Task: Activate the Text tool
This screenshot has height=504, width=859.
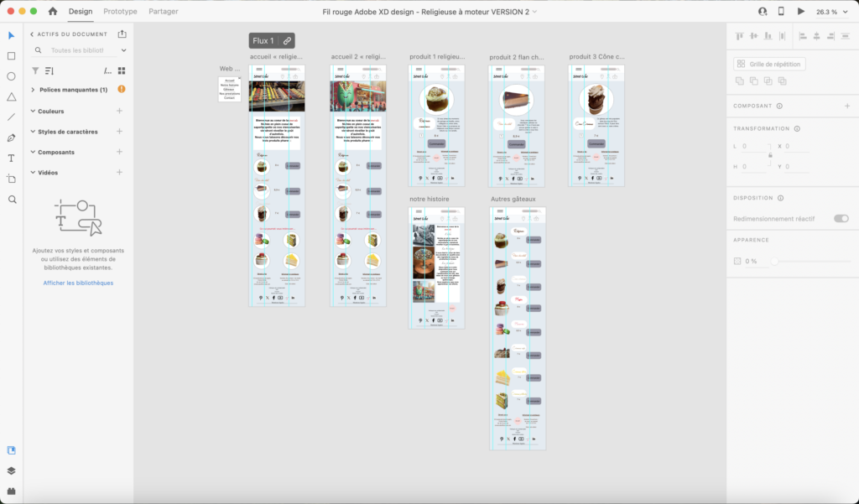Action: click(x=12, y=158)
